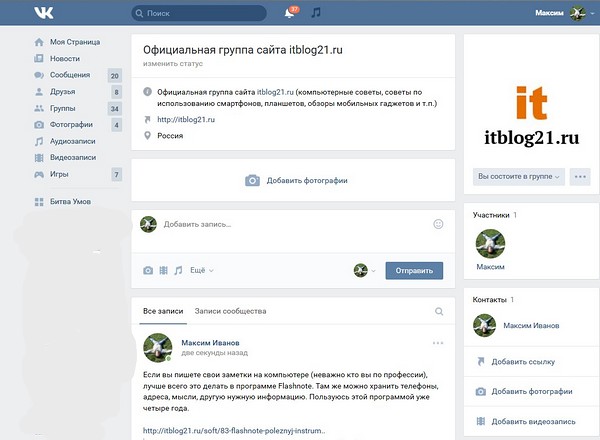Click Добавить фотографии in the right panel

(532, 391)
